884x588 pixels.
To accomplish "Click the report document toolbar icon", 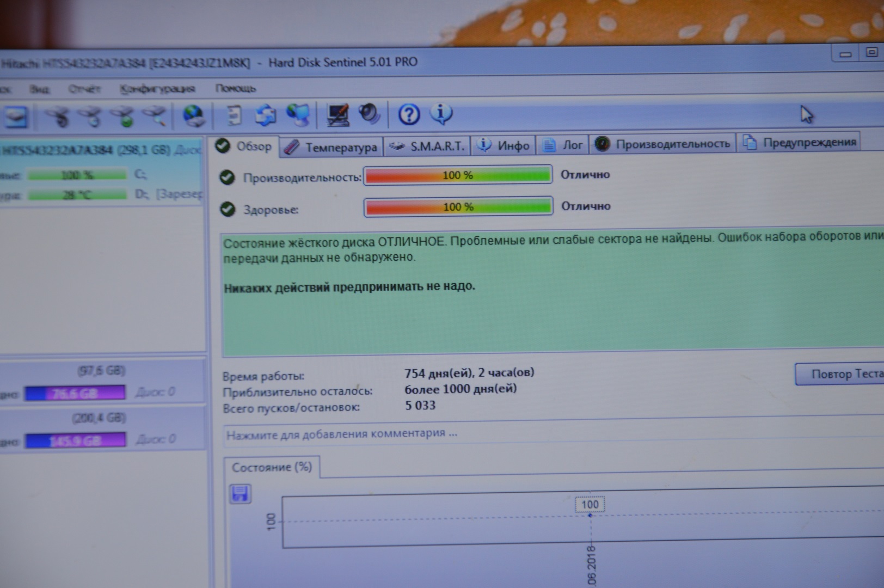I will pyautogui.click(x=234, y=115).
